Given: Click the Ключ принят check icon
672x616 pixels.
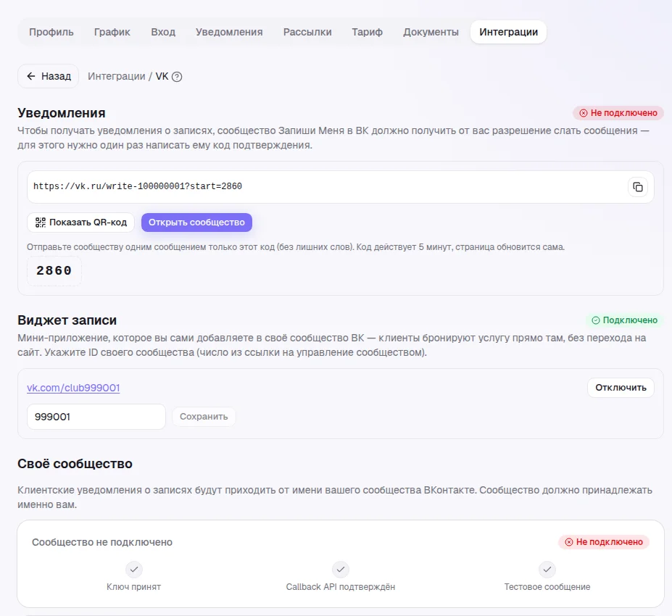Looking at the screenshot, I should click(x=134, y=570).
